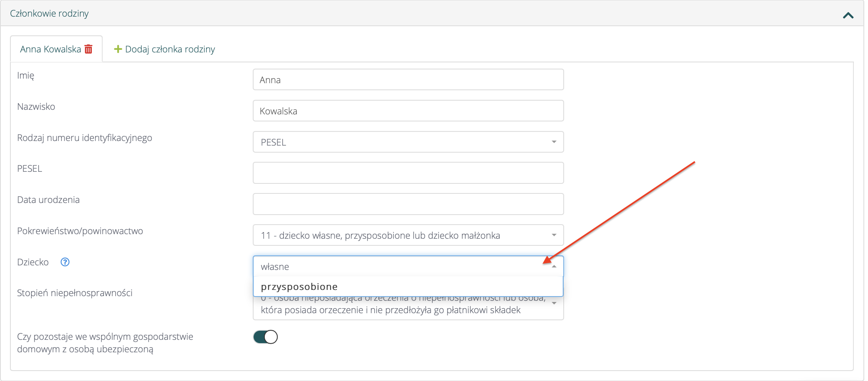868x381 pixels.
Task: Click the empty PESEL number input
Action: [408, 173]
